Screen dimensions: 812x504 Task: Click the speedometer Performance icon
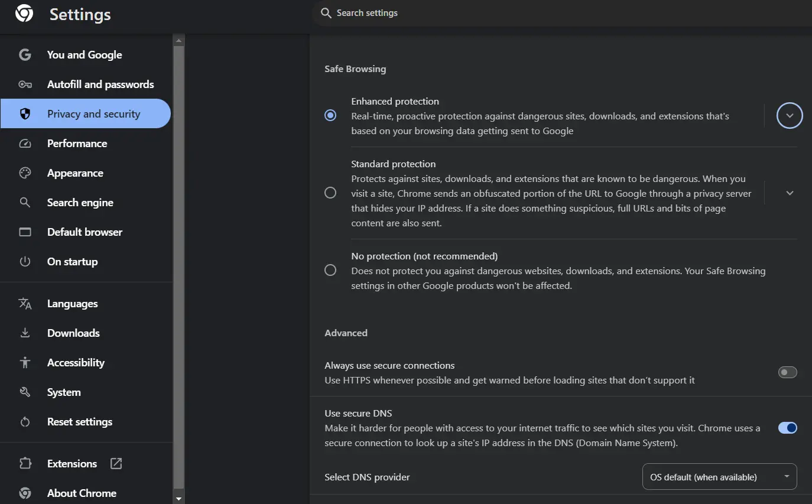[25, 144]
